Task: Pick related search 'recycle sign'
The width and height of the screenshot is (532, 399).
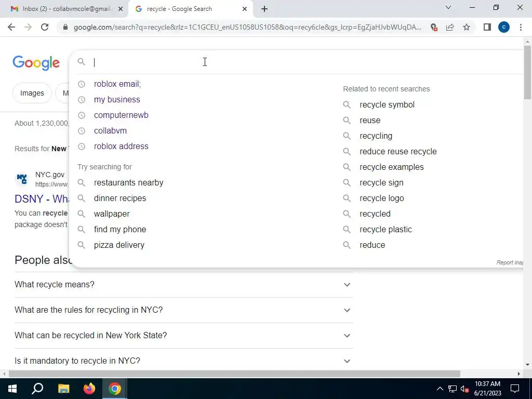Action: (381, 183)
